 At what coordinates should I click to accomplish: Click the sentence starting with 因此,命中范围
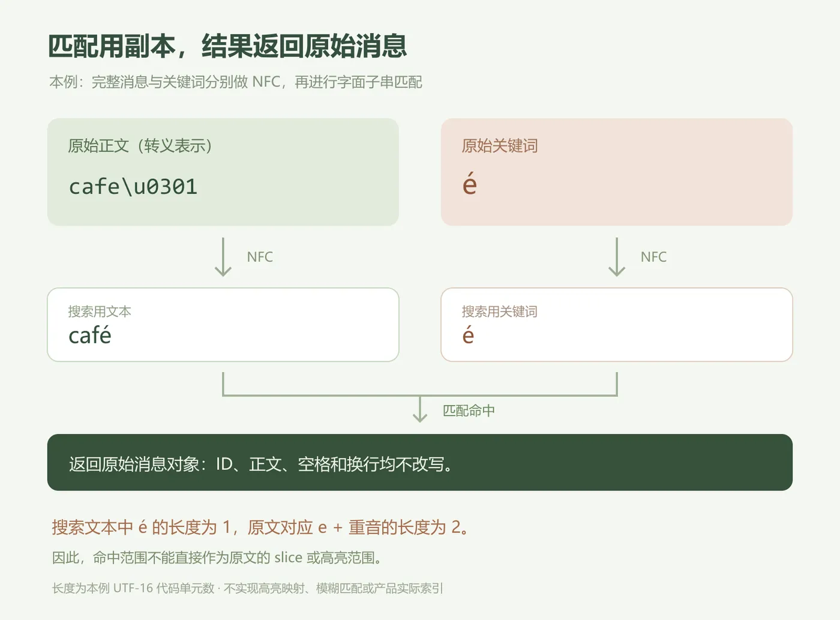click(217, 558)
